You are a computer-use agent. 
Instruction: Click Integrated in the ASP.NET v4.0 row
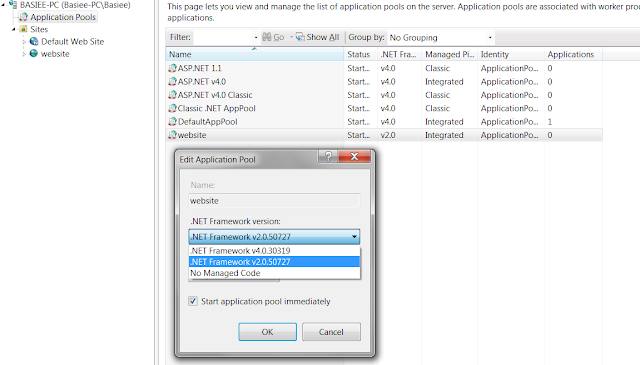coord(444,82)
